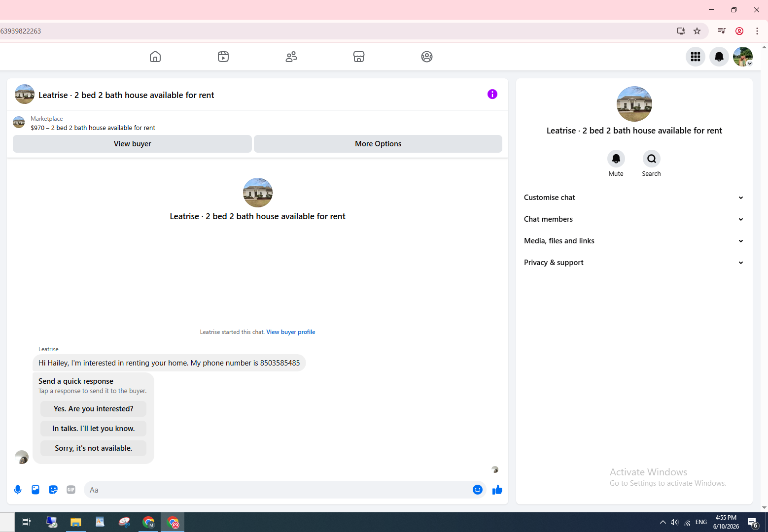Open the View buyer profile link
This screenshot has height=532, width=768.
[x=291, y=332]
